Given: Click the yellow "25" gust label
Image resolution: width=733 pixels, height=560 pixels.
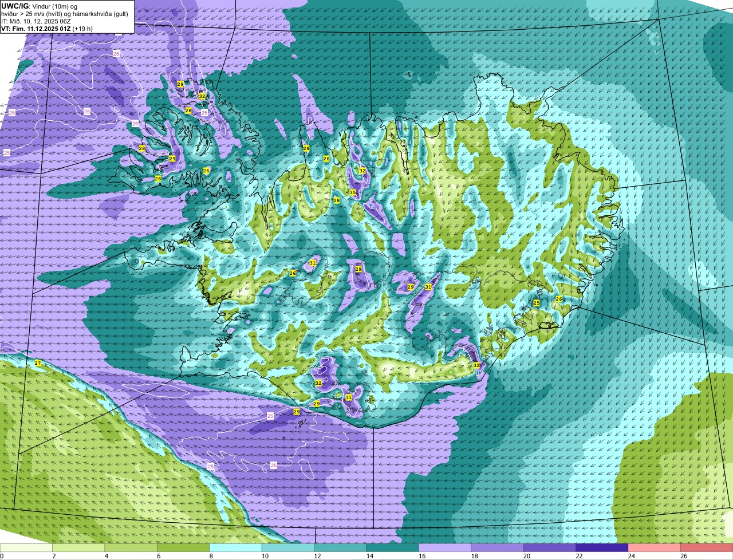Looking at the screenshot, I should point(537,303).
